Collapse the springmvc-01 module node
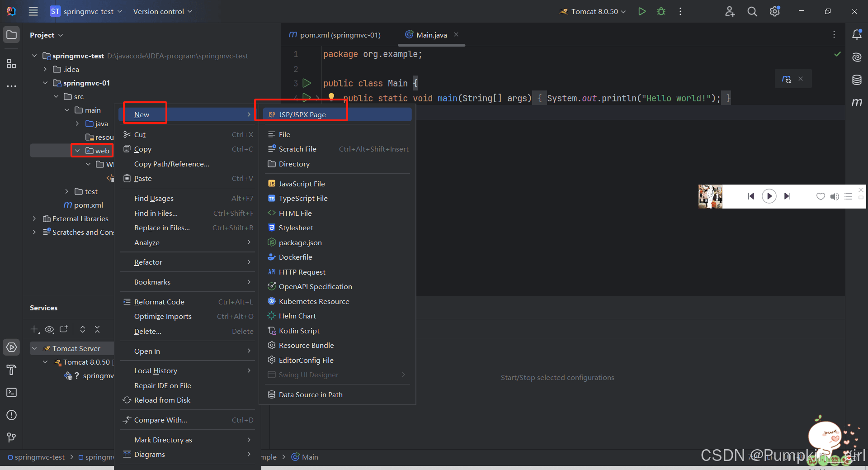This screenshot has width=868, height=470. [45, 83]
